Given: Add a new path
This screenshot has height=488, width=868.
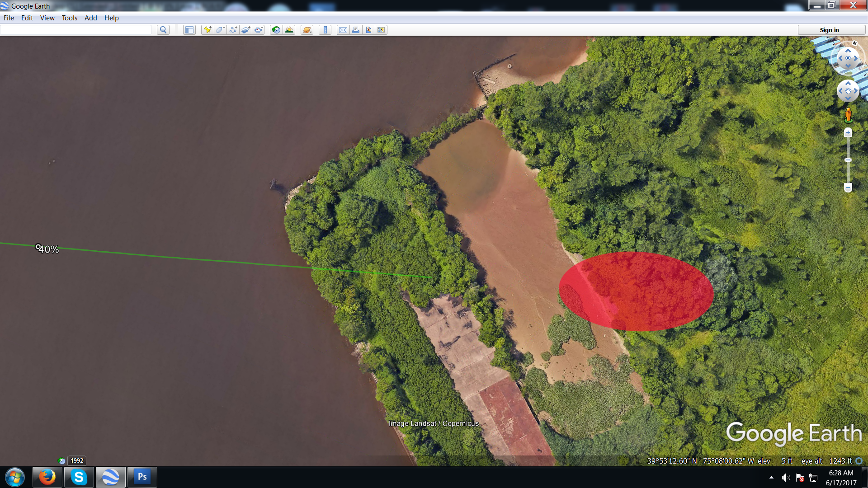Looking at the screenshot, I should click(233, 30).
